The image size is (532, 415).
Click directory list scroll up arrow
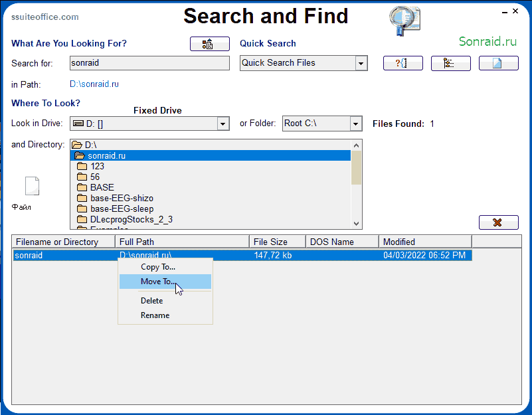356,145
